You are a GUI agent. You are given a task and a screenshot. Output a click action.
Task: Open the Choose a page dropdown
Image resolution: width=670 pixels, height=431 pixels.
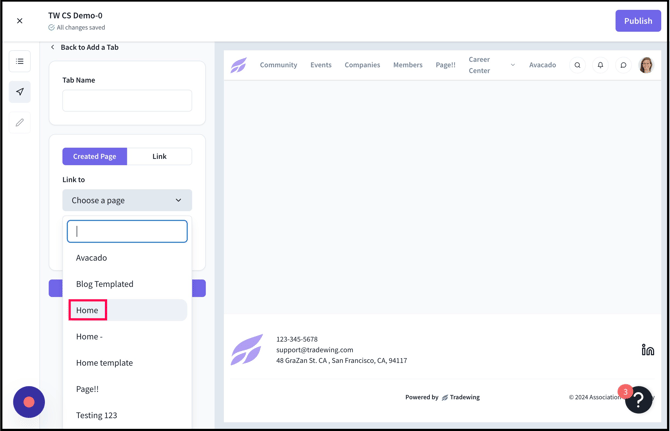[x=127, y=200]
